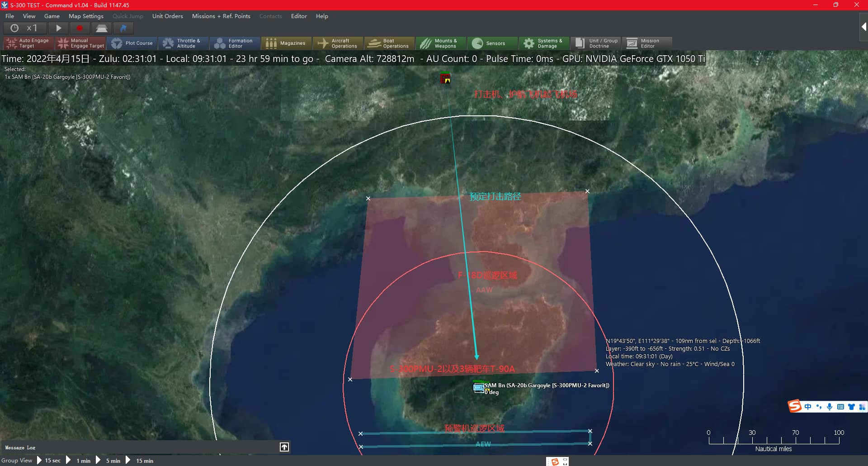Click the map layers stack icon
The height and width of the screenshot is (466, 868).
[x=101, y=28]
